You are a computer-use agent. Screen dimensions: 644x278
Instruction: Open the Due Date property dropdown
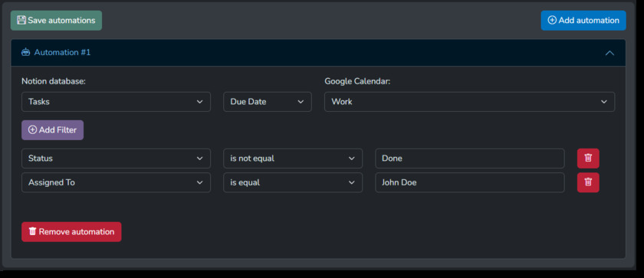pos(268,102)
